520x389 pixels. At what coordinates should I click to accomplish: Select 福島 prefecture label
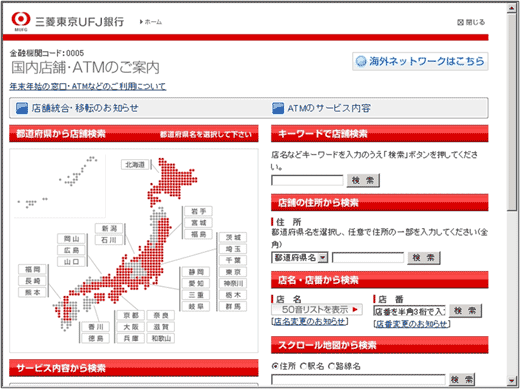198,234
